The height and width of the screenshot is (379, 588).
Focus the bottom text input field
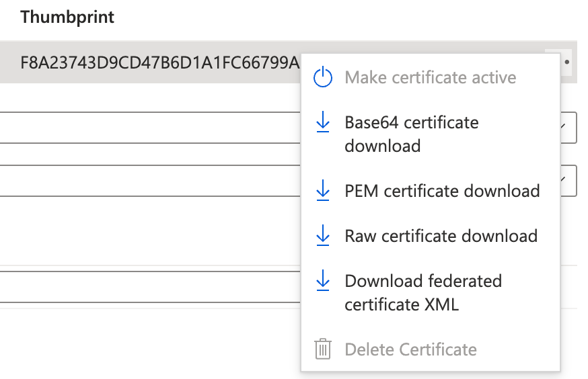[150, 287]
